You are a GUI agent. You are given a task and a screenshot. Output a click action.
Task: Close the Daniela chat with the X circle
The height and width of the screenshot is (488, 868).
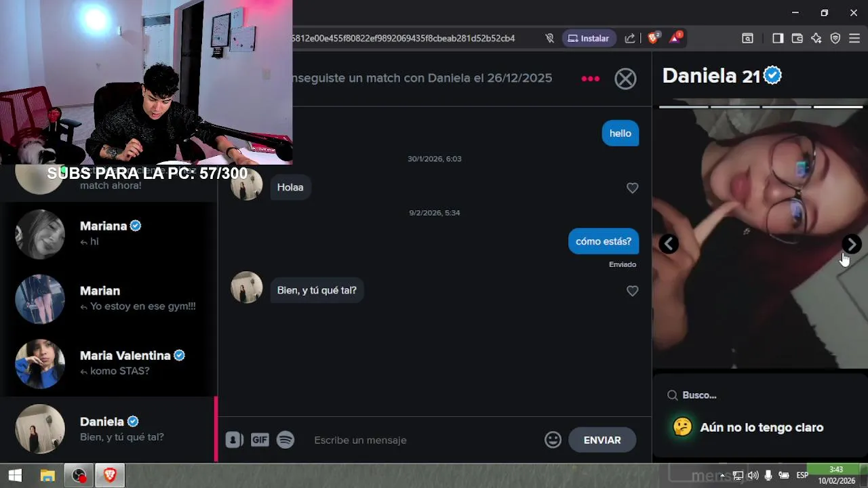625,79
